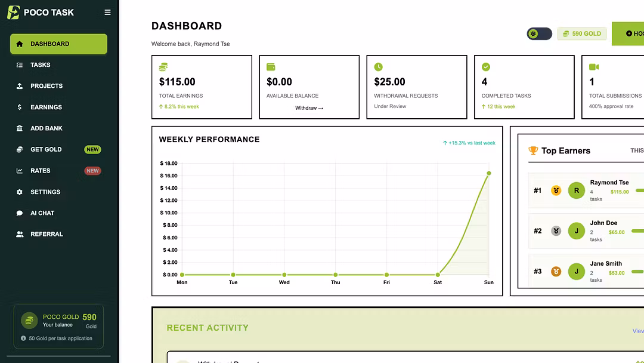The image size is (644, 363).
Task: Click the Poco Gold balance card
Action: [58, 326]
